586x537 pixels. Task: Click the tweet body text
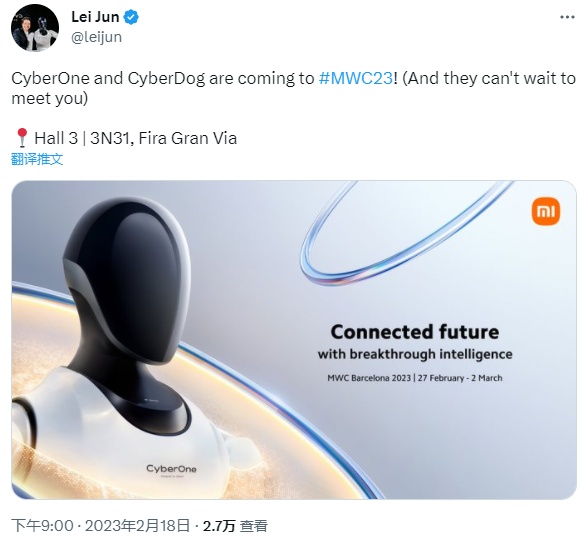coord(293,88)
